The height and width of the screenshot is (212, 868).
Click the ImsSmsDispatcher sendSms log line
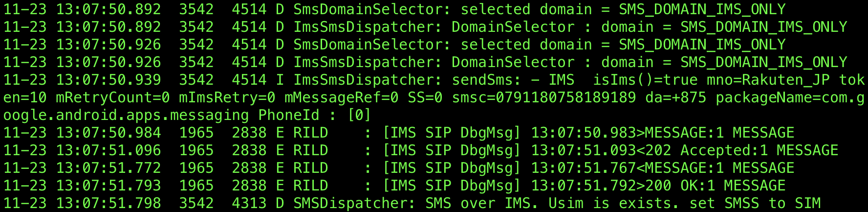[434, 97]
